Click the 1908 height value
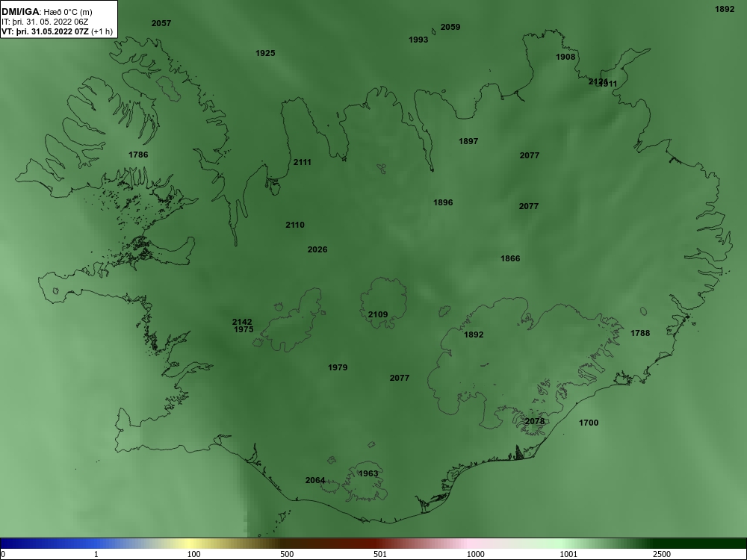The image size is (747, 560). click(x=565, y=57)
